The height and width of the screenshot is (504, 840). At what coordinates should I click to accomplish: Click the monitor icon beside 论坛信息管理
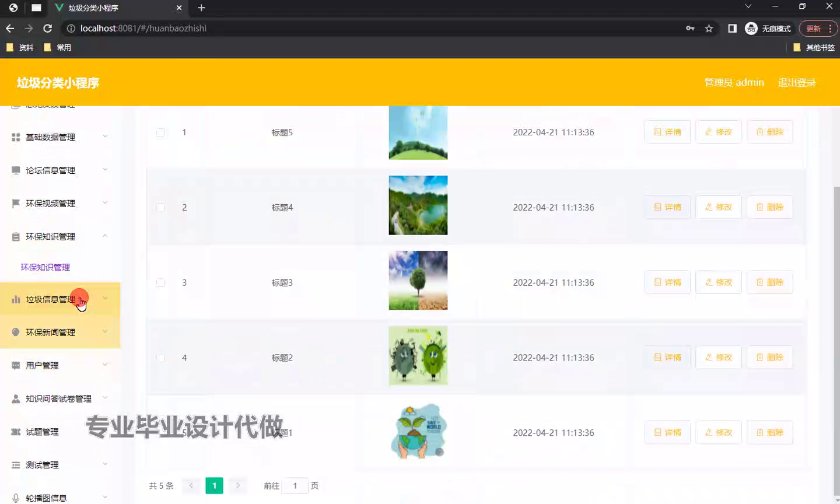pyautogui.click(x=16, y=170)
